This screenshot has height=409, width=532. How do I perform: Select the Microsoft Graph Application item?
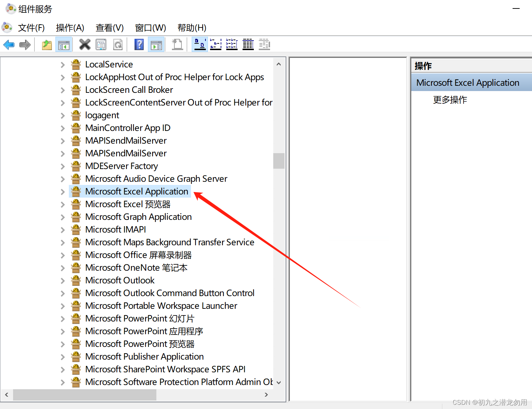click(138, 217)
